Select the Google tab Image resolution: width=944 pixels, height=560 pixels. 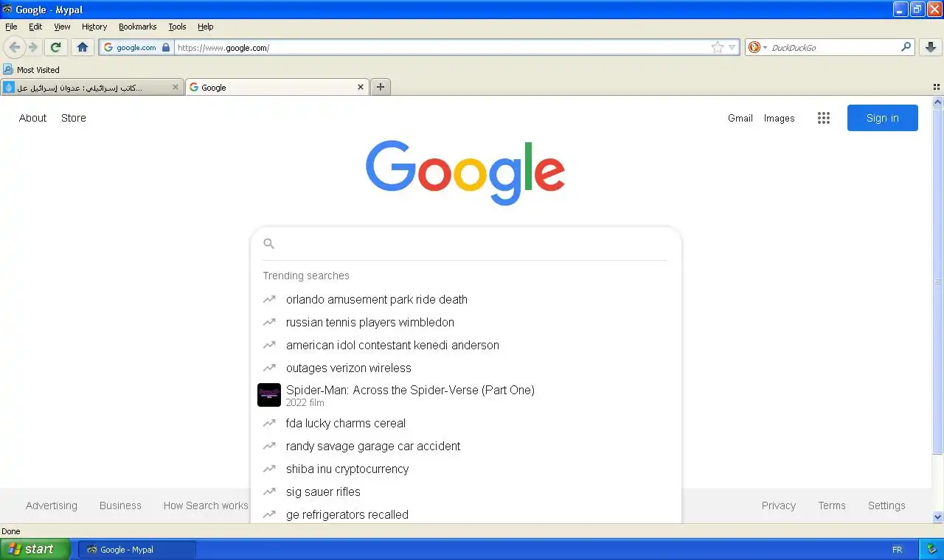pos(277,87)
